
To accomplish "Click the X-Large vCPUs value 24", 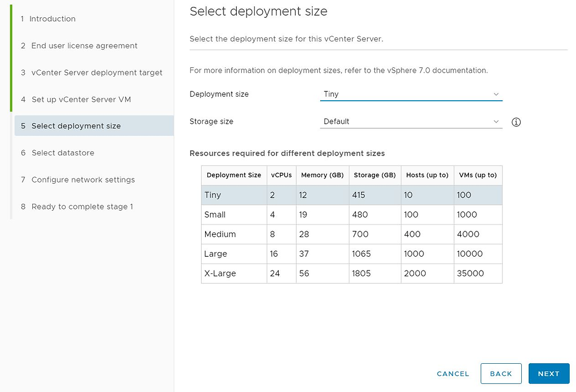I will point(275,273).
